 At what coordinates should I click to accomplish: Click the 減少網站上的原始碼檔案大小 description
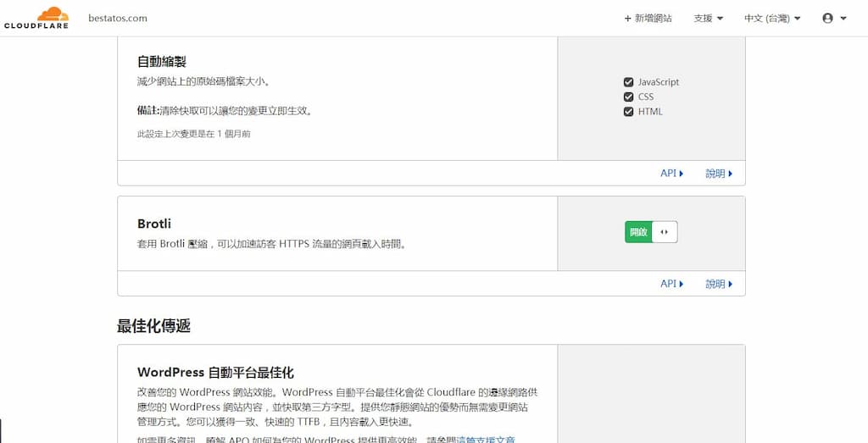(x=203, y=82)
